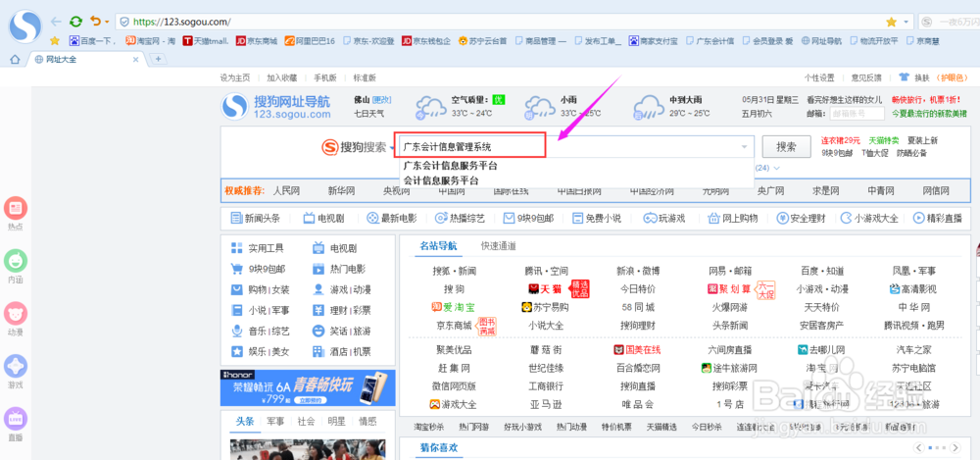The image size is (980, 460).
Task: Open the 搜狗搜索 engine selector dropdown
Action: coord(394,148)
